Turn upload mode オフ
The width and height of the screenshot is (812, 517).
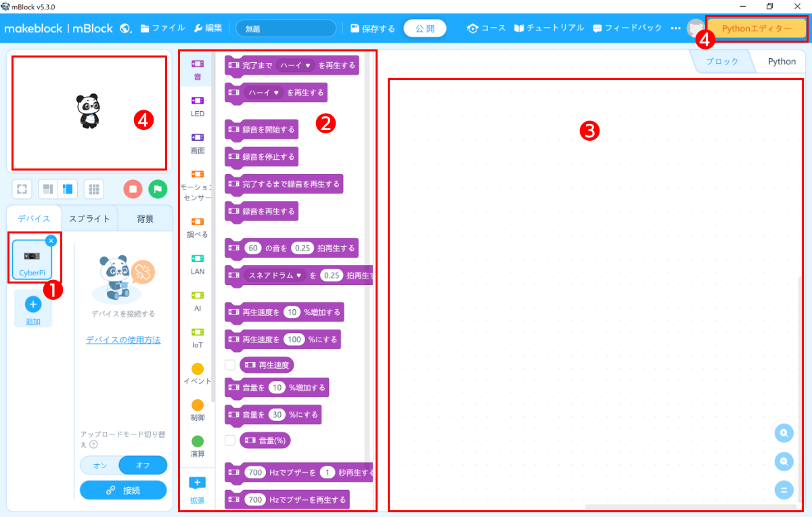click(143, 466)
